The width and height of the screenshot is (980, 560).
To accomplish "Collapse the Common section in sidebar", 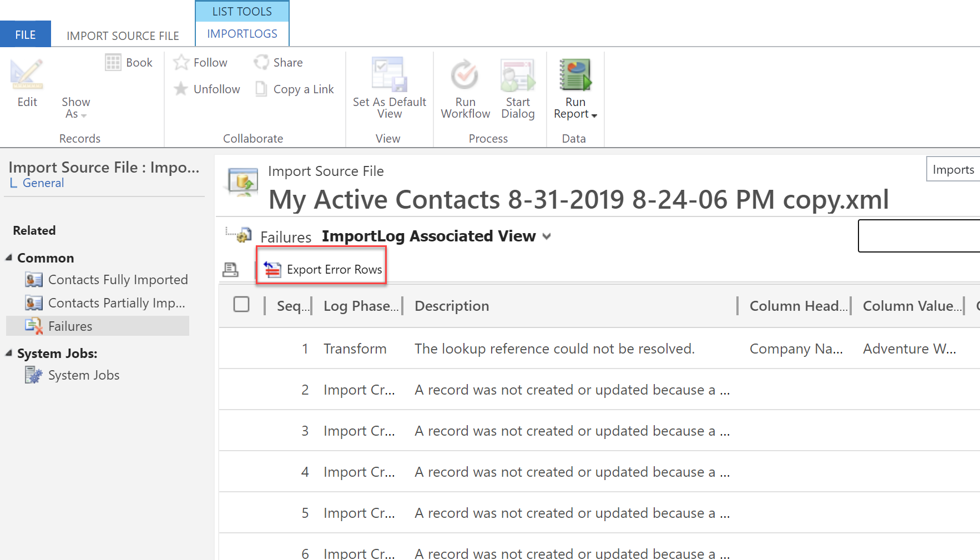I will [9, 258].
